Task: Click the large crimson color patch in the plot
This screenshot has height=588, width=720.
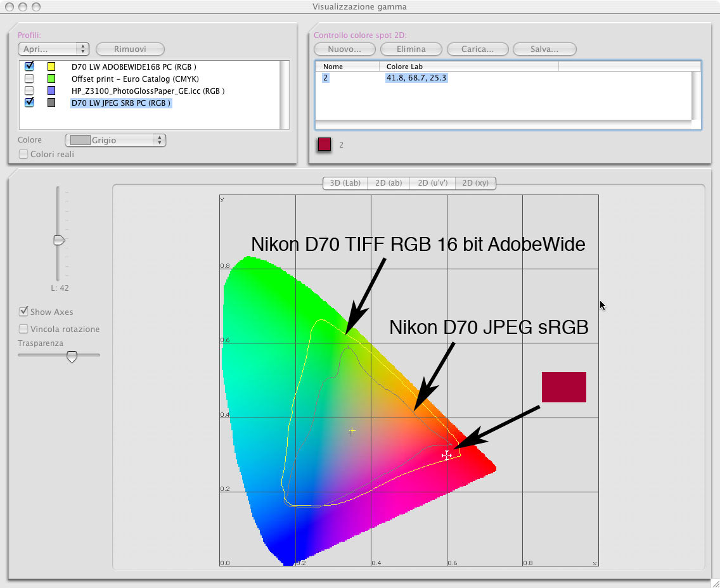Action: (564, 387)
